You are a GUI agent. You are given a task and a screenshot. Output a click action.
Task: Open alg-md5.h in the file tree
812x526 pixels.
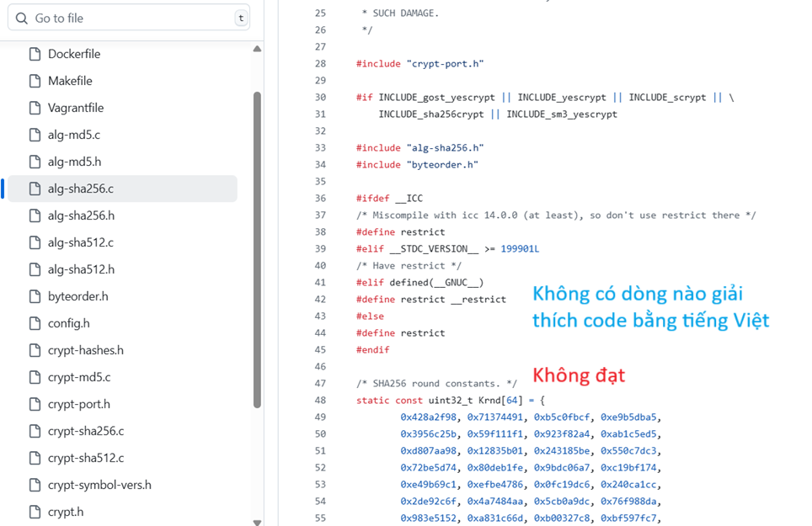point(75,162)
